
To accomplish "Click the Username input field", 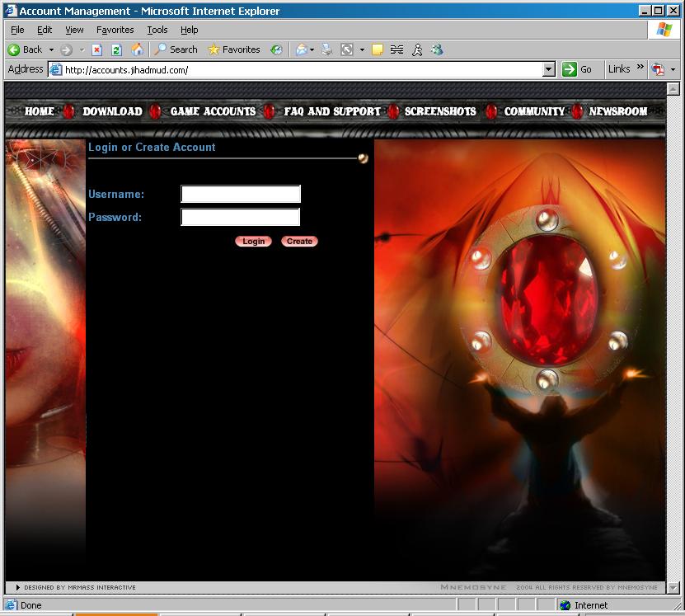I will click(241, 194).
